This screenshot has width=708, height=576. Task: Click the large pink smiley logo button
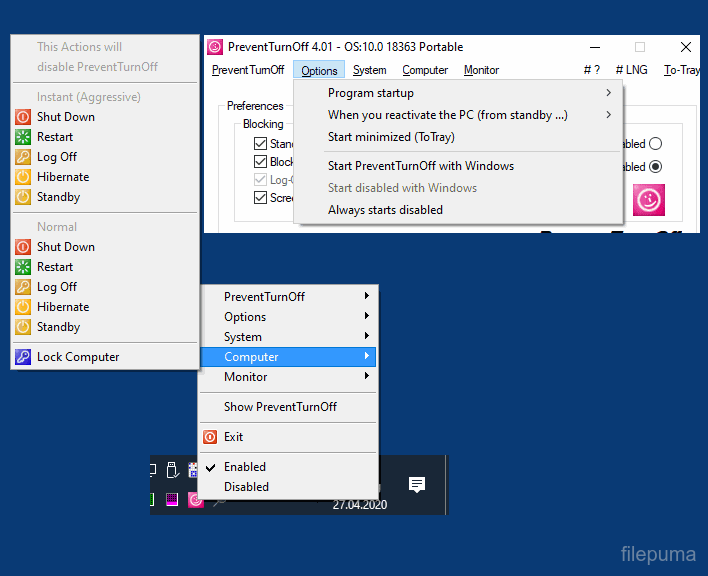coord(650,200)
